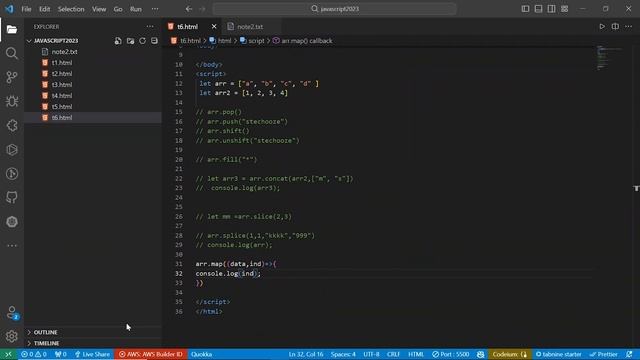The width and height of the screenshot is (640, 360).
Task: Open Explorer views and more actions menu
Action: (150, 27)
